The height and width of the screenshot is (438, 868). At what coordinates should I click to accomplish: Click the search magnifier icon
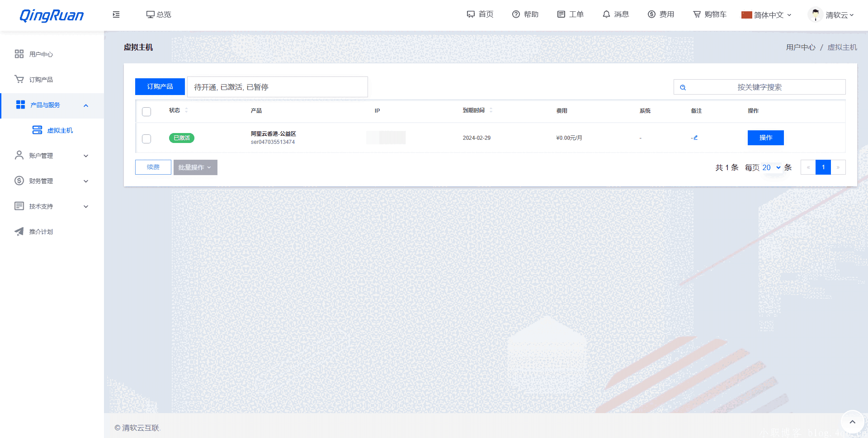point(683,87)
